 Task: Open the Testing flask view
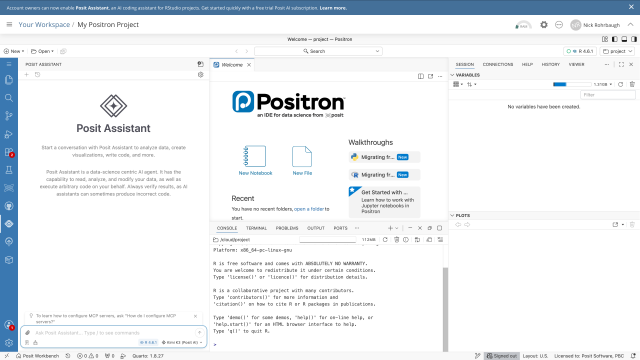pyautogui.click(x=9, y=170)
